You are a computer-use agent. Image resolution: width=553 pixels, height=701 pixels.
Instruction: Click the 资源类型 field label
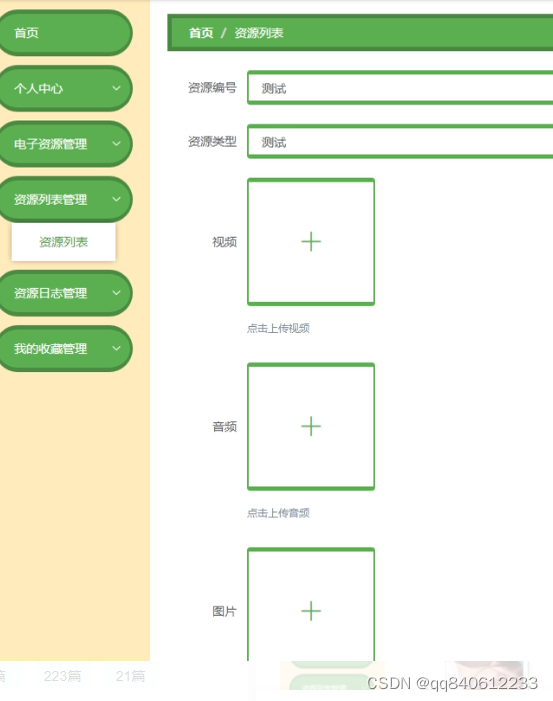coord(212,141)
